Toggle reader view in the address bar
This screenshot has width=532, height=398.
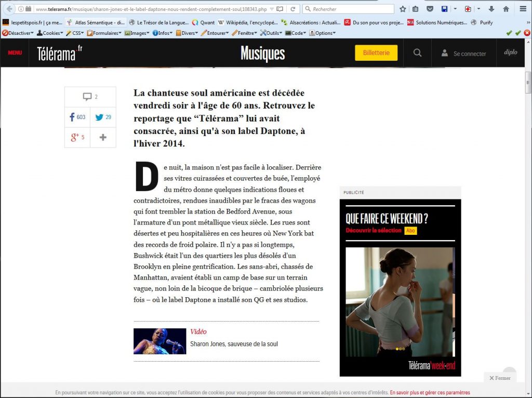coord(280,9)
